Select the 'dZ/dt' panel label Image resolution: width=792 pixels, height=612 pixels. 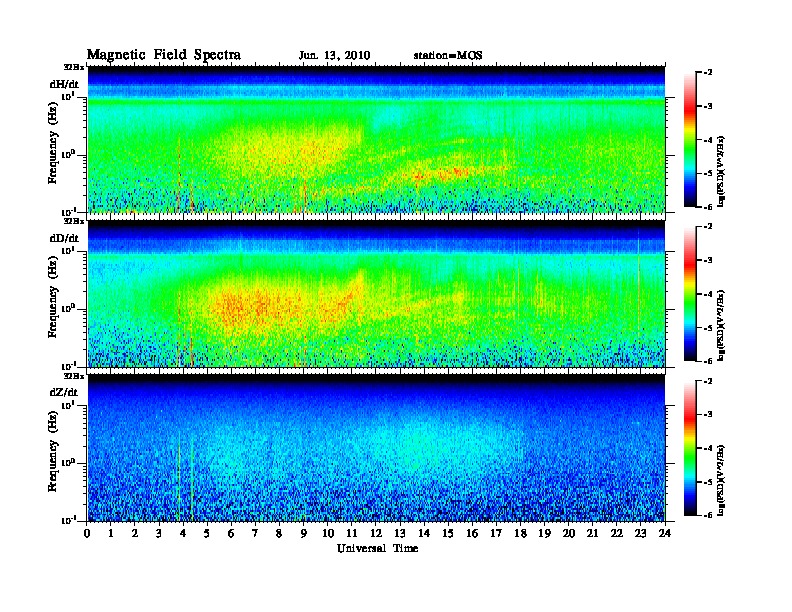(64, 392)
